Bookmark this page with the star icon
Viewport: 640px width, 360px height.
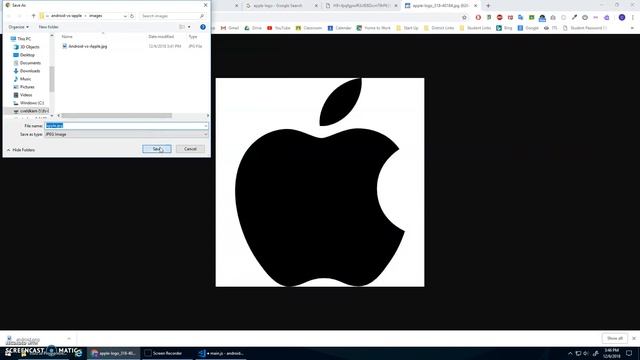click(x=464, y=18)
